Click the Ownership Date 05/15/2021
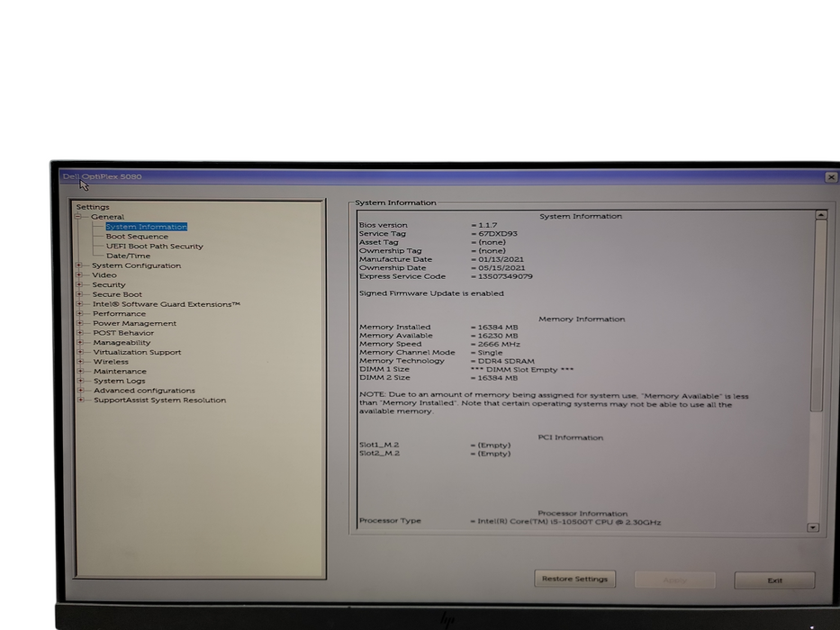Image resolution: width=840 pixels, height=630 pixels. [501, 268]
